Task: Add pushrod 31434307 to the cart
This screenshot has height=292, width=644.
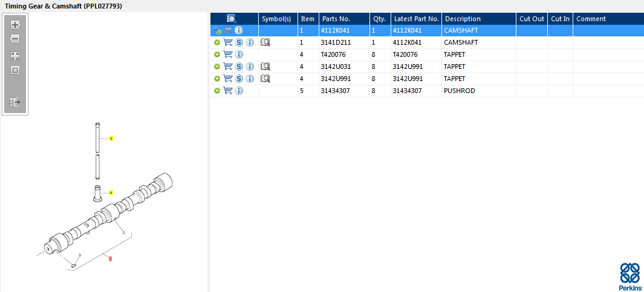Action: 228,91
